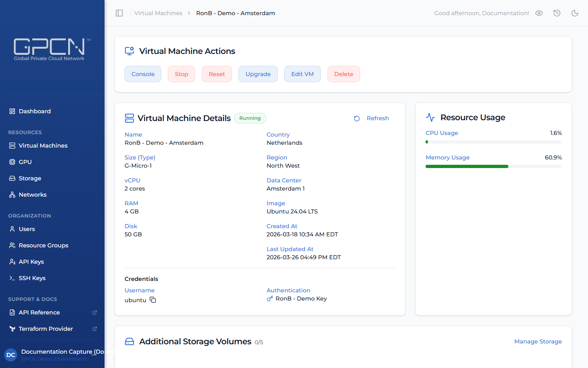Open the VM Console

143,74
